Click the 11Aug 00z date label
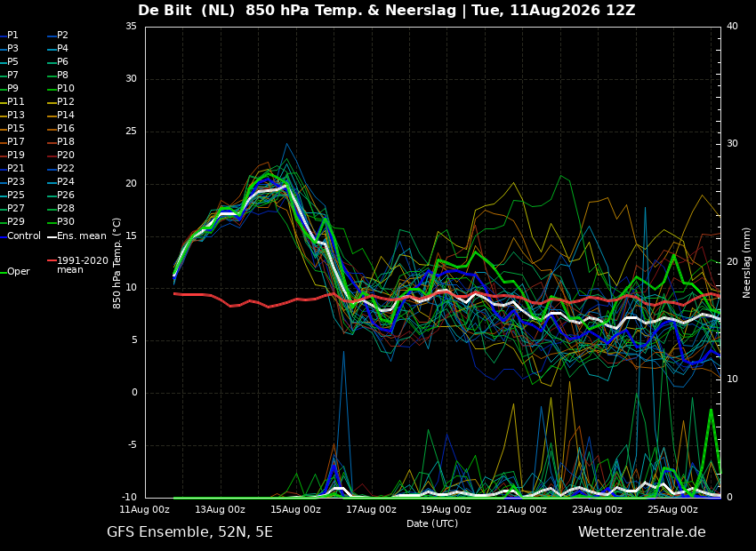 coord(145,509)
